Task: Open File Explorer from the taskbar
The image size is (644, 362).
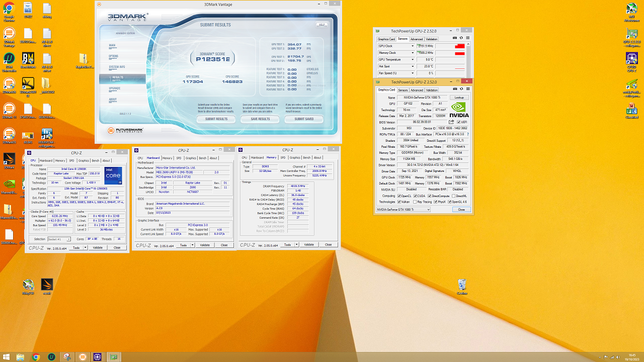Action: click(21, 357)
